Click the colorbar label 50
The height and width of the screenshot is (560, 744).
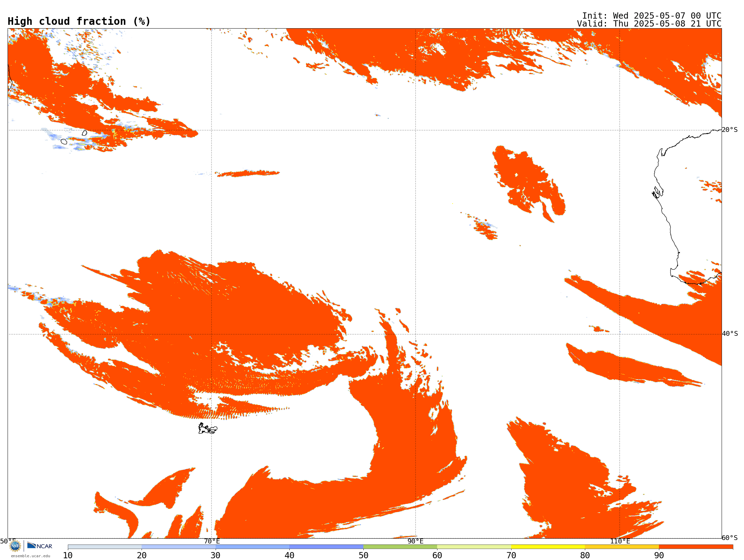pyautogui.click(x=363, y=556)
